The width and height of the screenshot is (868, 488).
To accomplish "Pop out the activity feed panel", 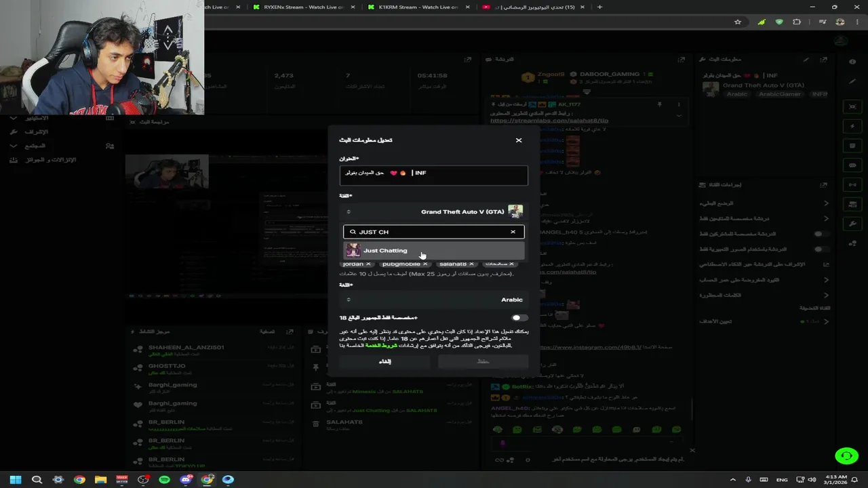I will click(290, 332).
